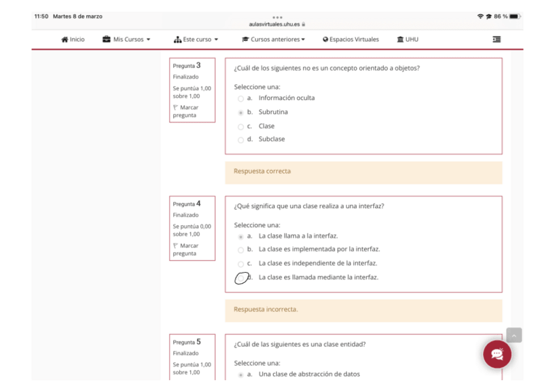This screenshot has width=555, height=392.
Task: Tap the battery indicator in status bar
Action: [x=514, y=16]
